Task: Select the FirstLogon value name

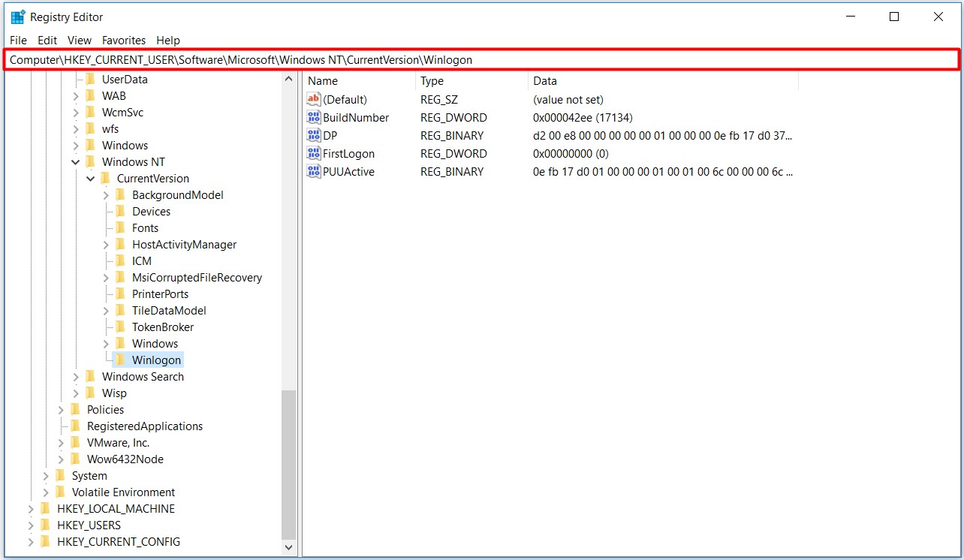Action: click(348, 153)
